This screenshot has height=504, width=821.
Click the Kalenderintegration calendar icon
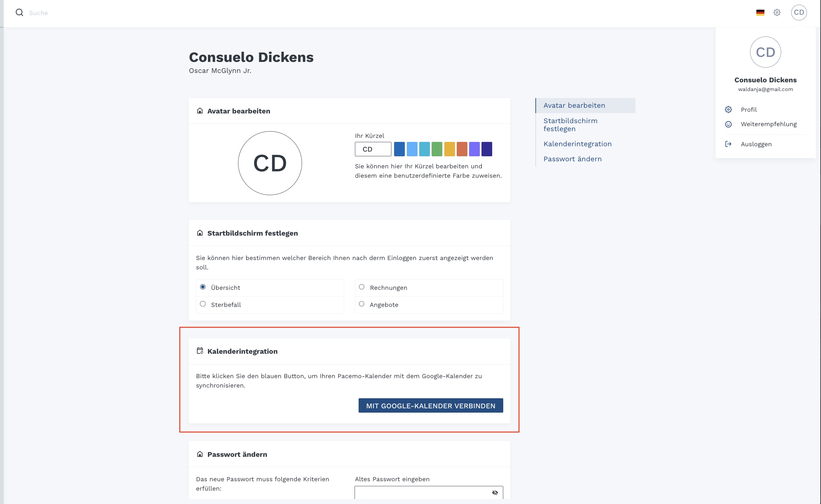click(200, 351)
